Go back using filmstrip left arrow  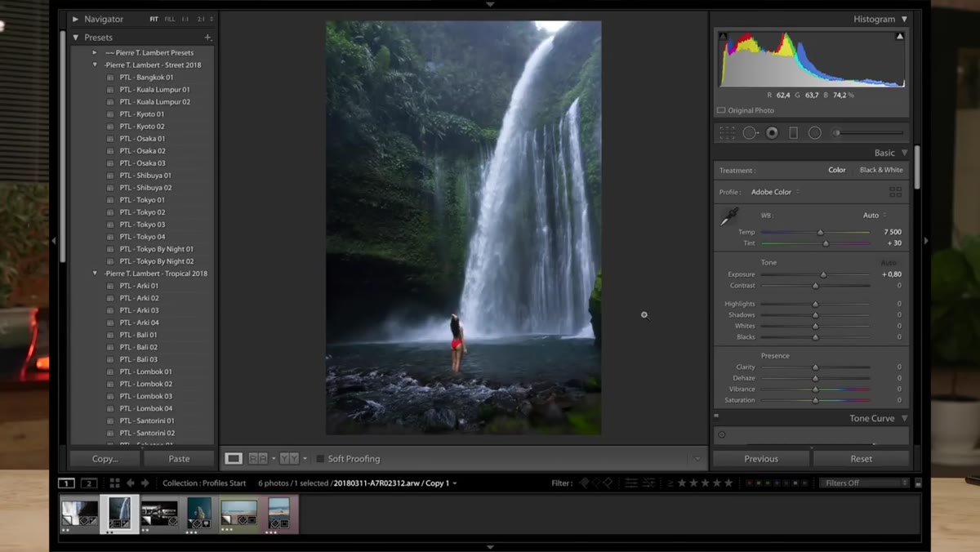pos(130,483)
